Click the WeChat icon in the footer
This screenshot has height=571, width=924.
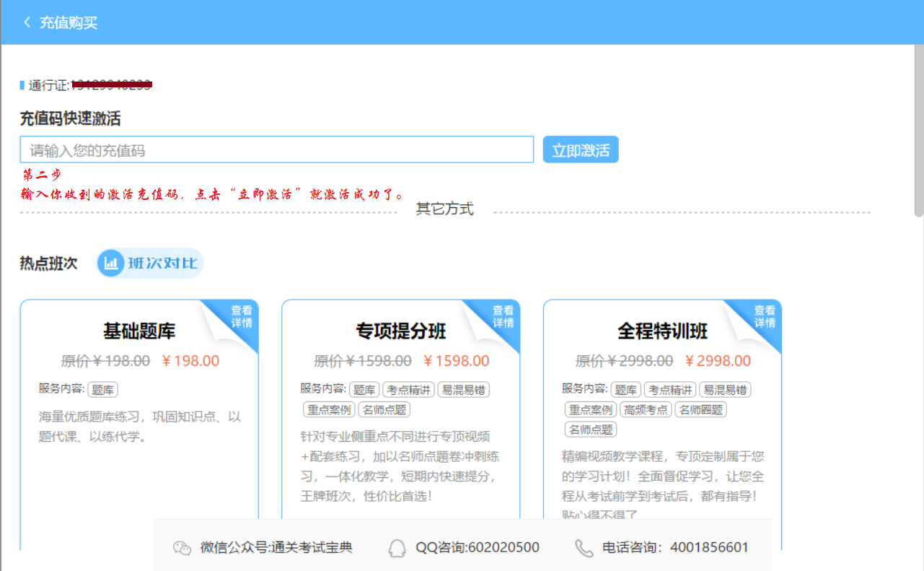[x=182, y=548]
